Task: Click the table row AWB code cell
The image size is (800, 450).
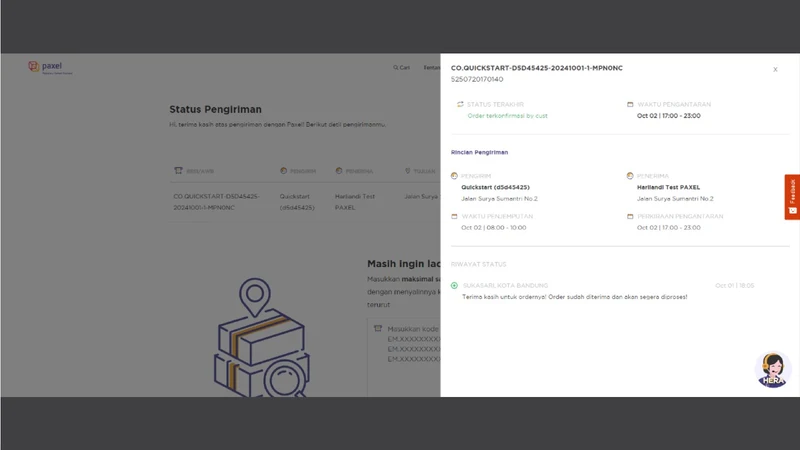Action: pyautogui.click(x=216, y=202)
